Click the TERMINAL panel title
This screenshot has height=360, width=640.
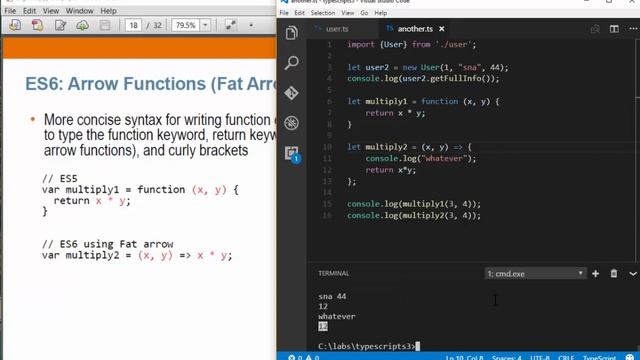coord(333,273)
